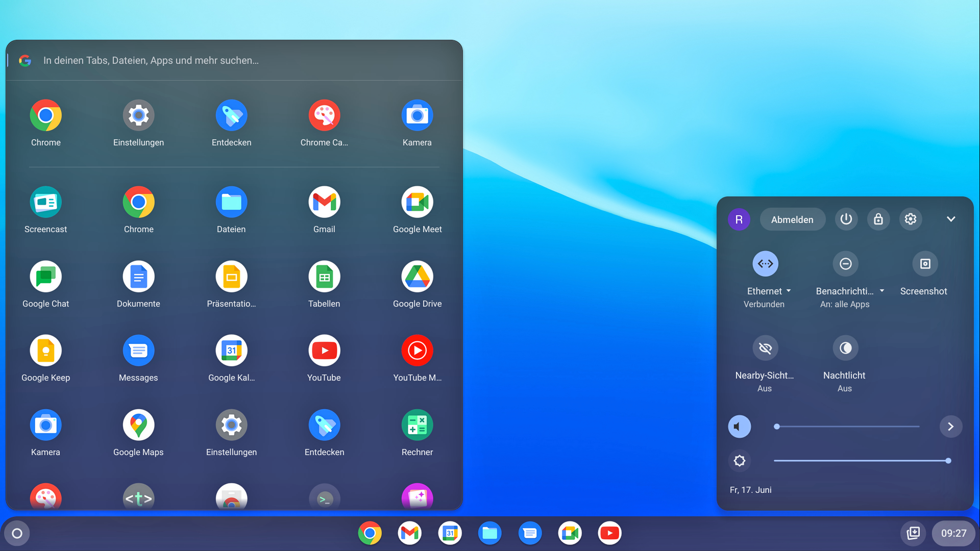Viewport: 980px width, 551px height.
Task: Click Gmail icon on the shelf
Action: click(409, 534)
